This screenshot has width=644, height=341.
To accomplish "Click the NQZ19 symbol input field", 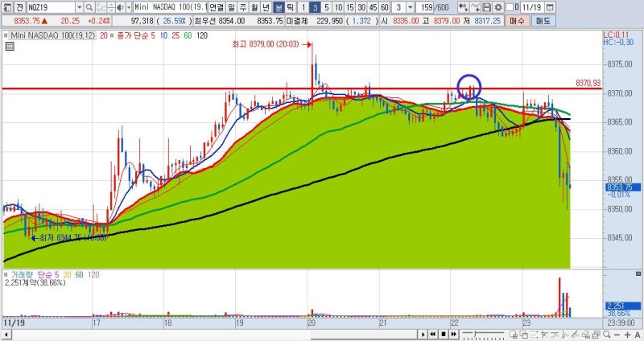I will (x=52, y=7).
